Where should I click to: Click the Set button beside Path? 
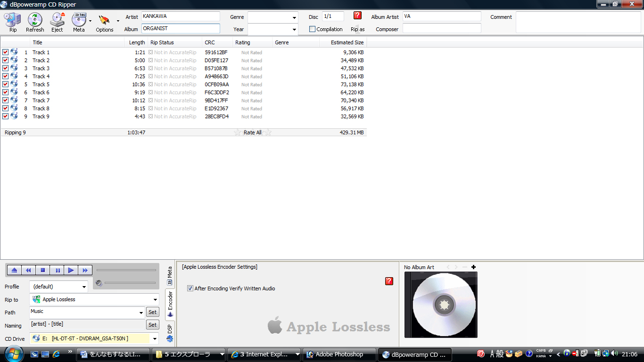click(152, 312)
